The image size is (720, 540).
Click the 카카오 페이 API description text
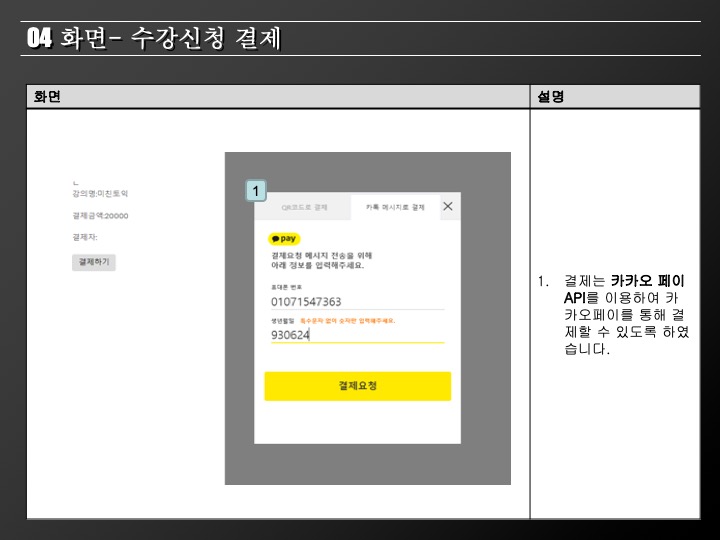[627, 315]
